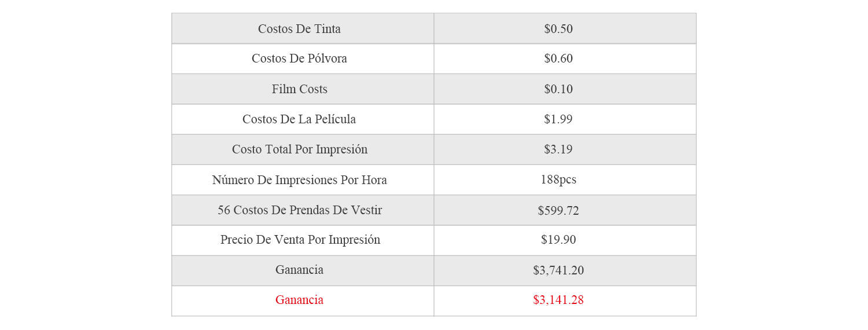Click "Número De Impresiones Por Hora" label

(299, 180)
